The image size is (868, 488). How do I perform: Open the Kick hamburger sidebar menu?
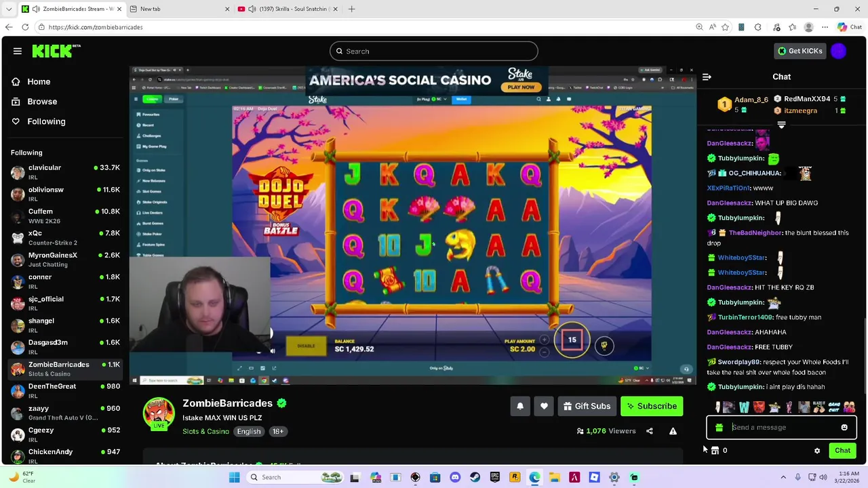point(18,51)
